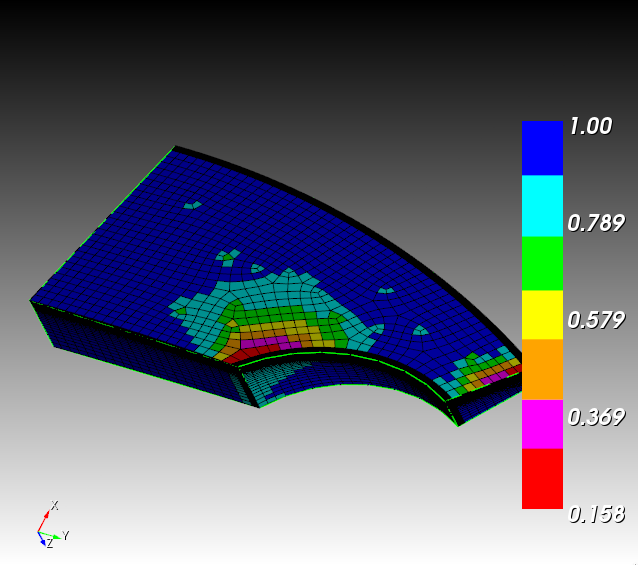Click the 0.579 legend label
638x565 pixels.
(x=595, y=320)
